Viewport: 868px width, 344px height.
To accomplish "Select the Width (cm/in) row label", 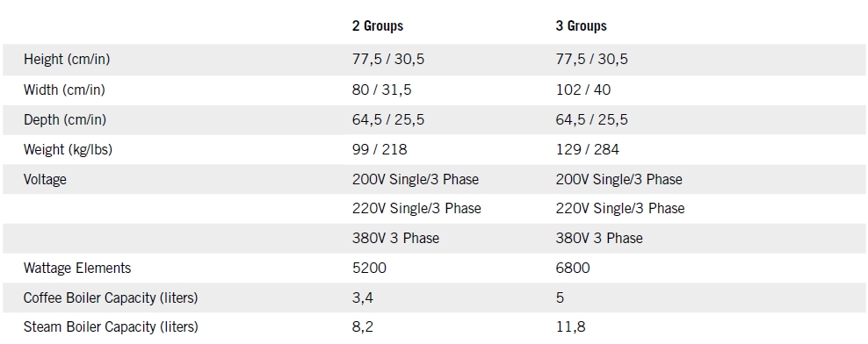I will [x=64, y=90].
